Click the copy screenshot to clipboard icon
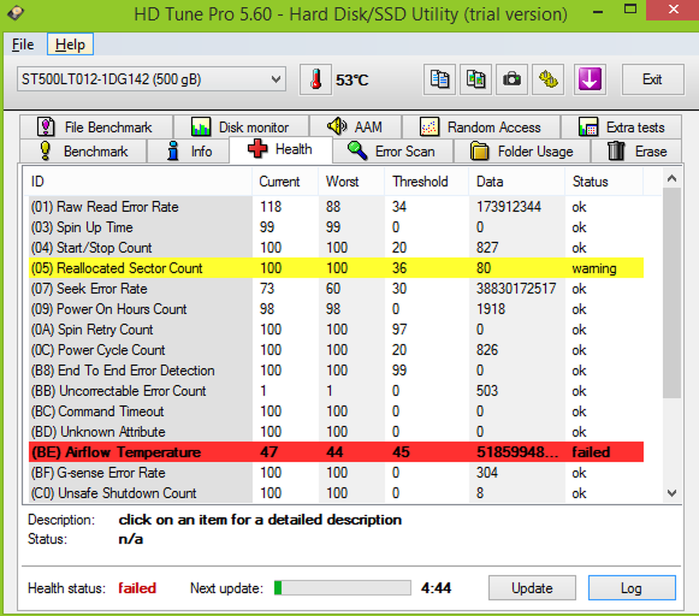Viewport: 699px width, 616px height. 476,79
